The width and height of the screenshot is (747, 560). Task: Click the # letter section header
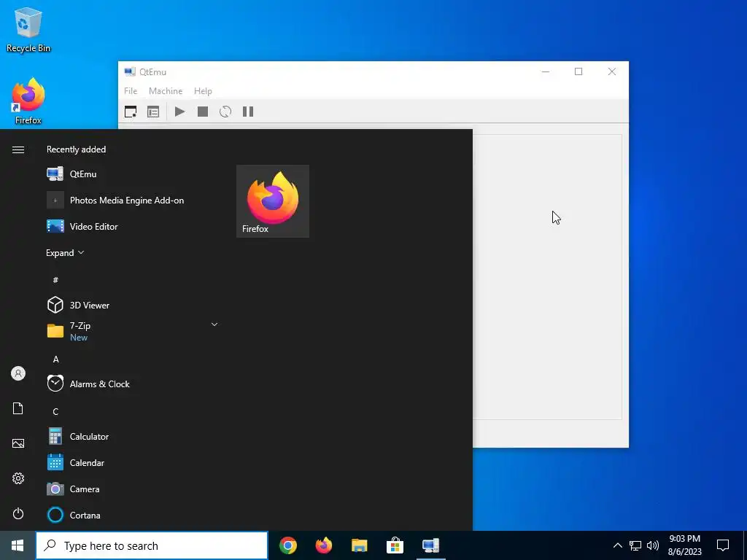tap(55, 280)
